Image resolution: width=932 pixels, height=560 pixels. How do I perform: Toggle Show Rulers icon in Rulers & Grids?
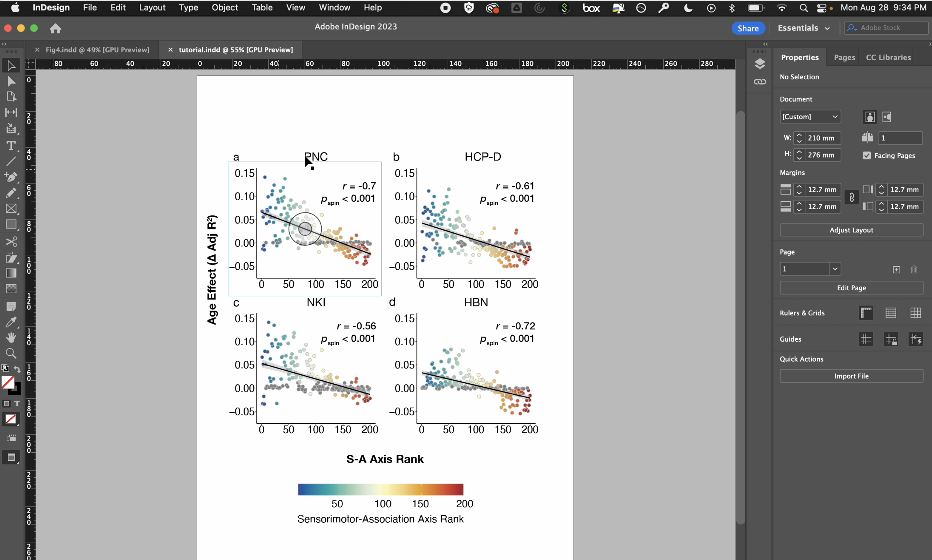coord(866,313)
